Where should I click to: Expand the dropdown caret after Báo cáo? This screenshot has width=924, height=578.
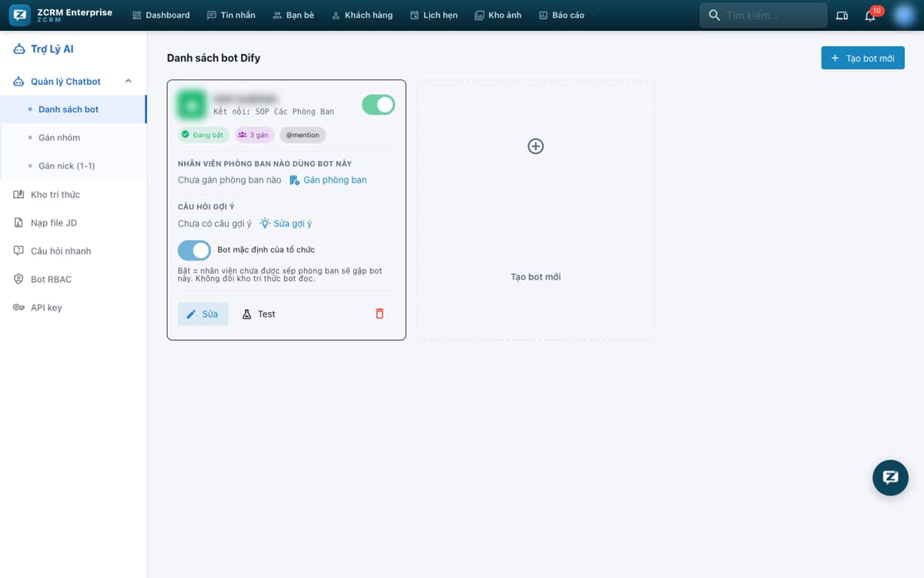[594, 15]
